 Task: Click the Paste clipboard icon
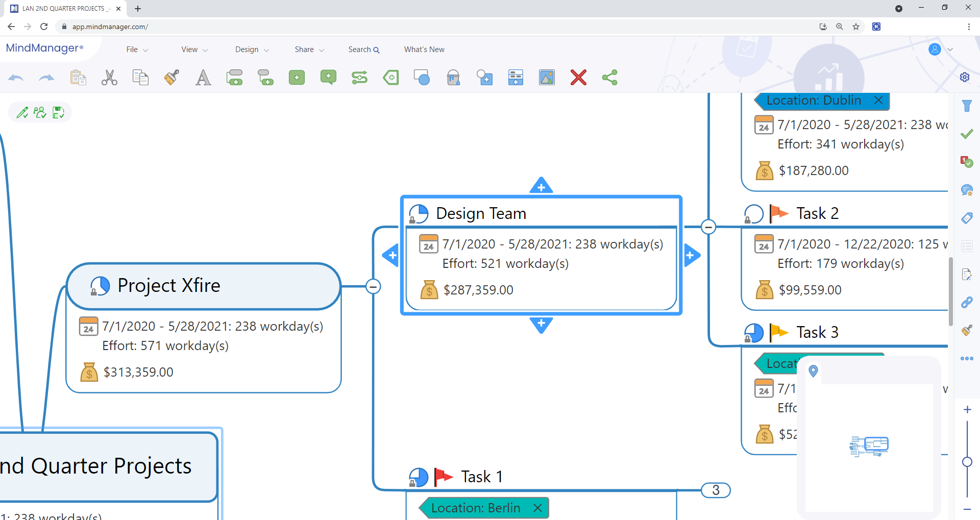(x=78, y=78)
